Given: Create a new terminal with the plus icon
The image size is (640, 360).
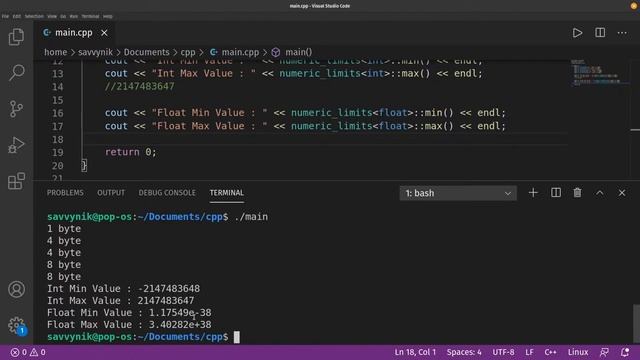Looking at the screenshot, I should [533, 193].
